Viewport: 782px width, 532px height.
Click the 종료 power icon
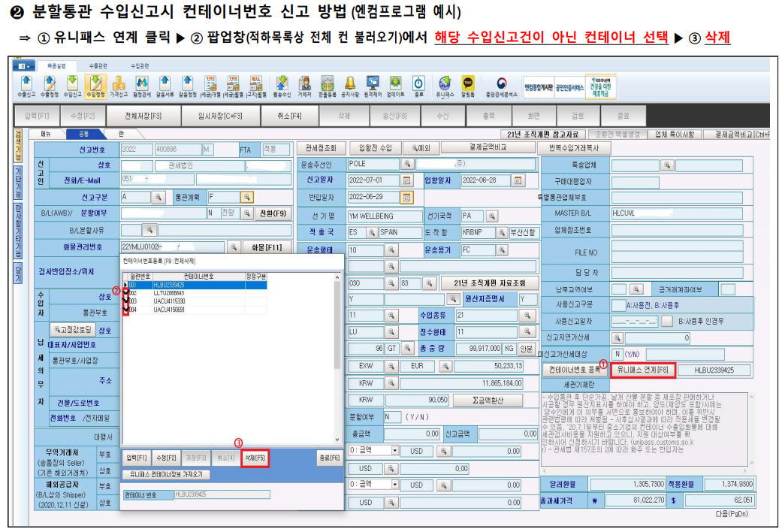pos(418,86)
